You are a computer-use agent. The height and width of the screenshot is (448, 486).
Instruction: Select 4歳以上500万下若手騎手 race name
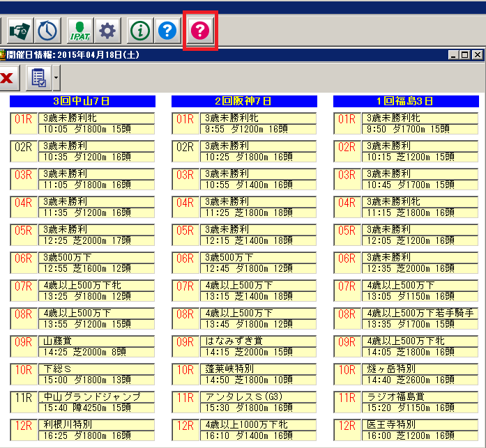(x=420, y=313)
